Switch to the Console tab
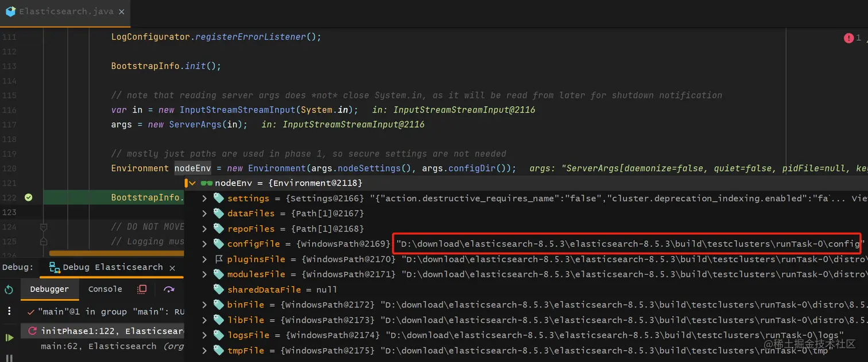 105,289
